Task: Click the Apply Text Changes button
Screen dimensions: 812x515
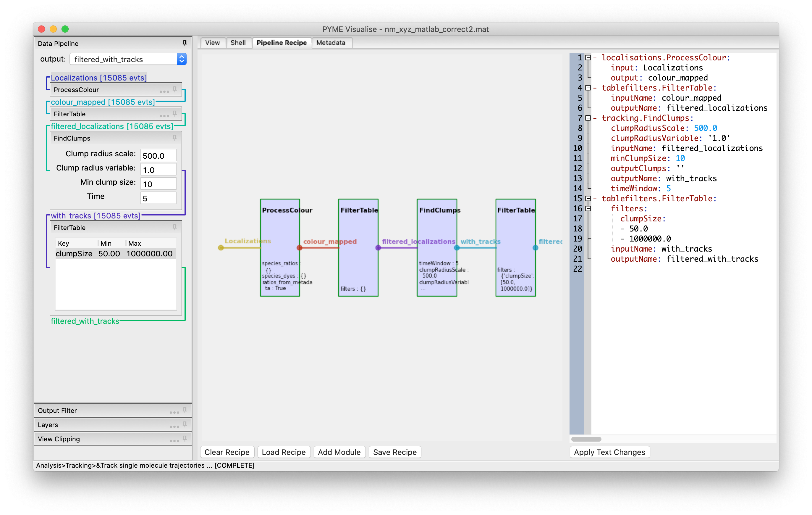Action: pyautogui.click(x=609, y=452)
